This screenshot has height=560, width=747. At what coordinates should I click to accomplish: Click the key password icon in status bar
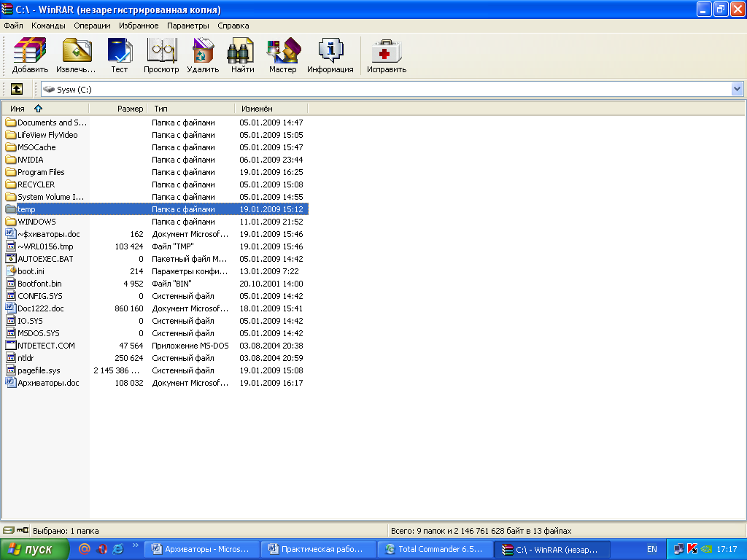click(x=23, y=530)
